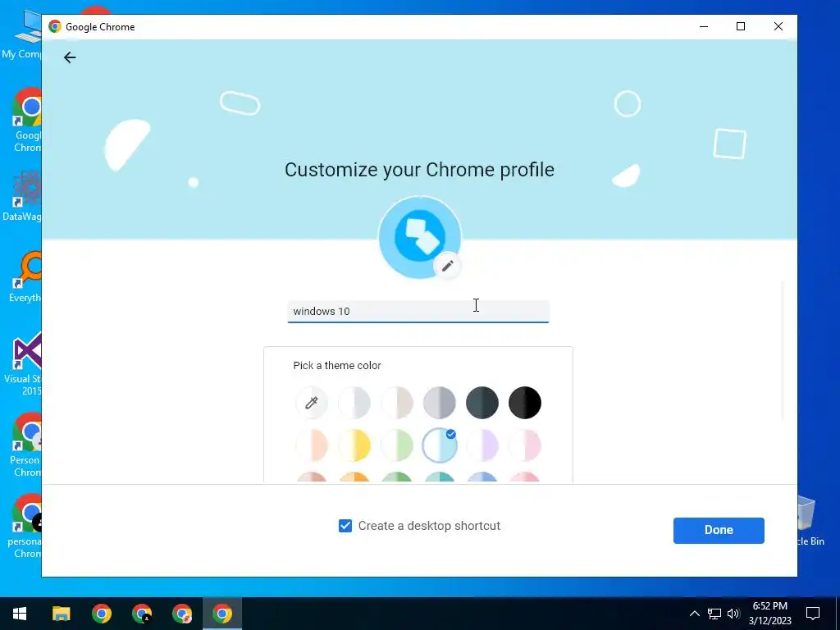Image resolution: width=840 pixels, height=630 pixels.
Task: Select Visual Studio 2015 desktop shortcut
Action: (x=22, y=364)
